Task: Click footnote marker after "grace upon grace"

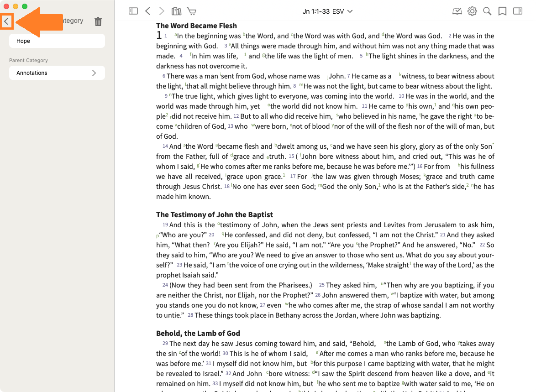Action: (x=284, y=175)
